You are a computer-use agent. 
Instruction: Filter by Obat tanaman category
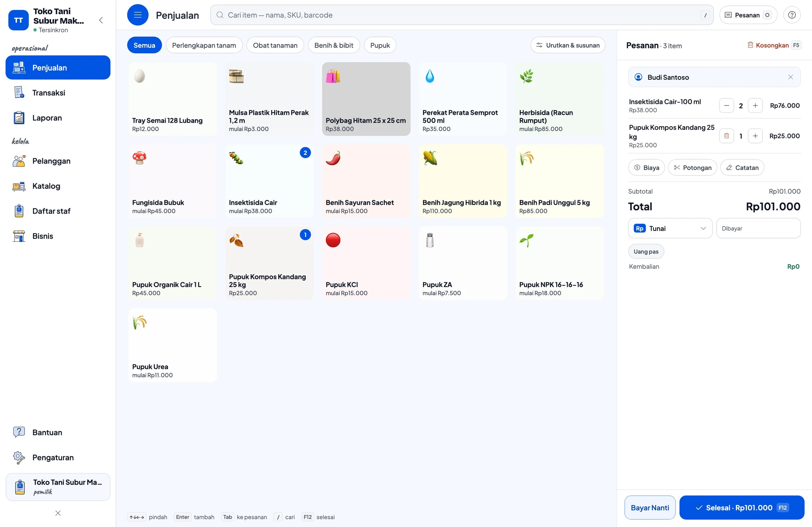pyautogui.click(x=275, y=45)
